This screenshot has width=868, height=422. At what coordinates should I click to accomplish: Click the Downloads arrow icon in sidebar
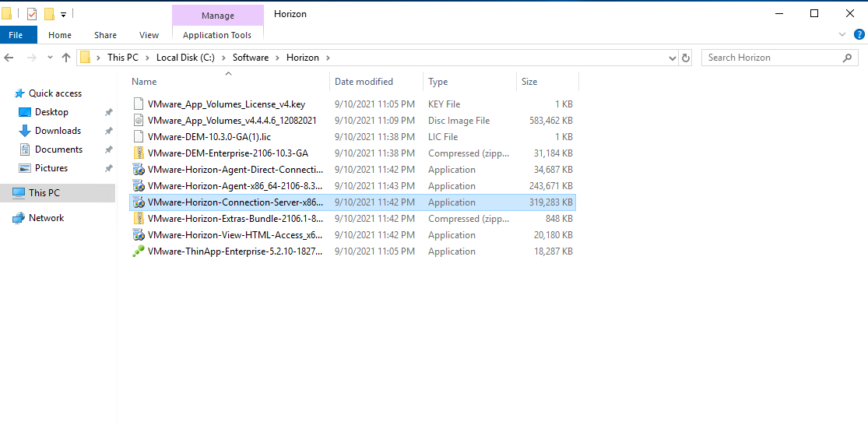pos(24,131)
